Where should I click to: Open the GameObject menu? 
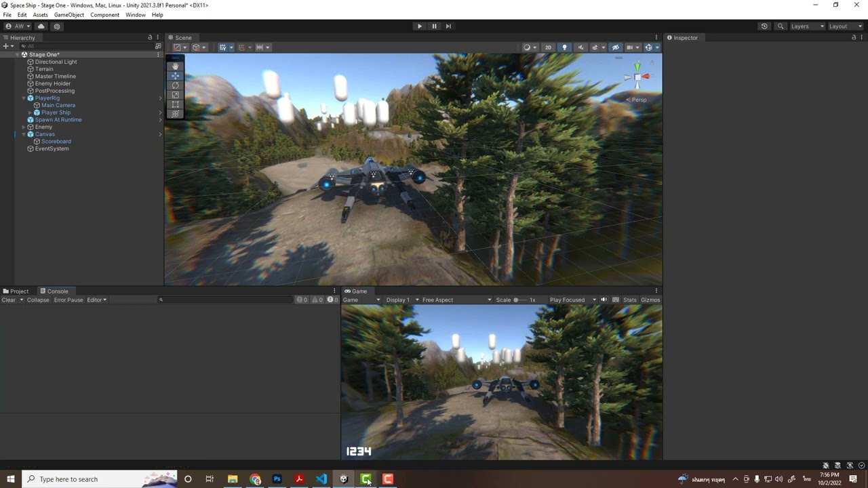tap(69, 15)
